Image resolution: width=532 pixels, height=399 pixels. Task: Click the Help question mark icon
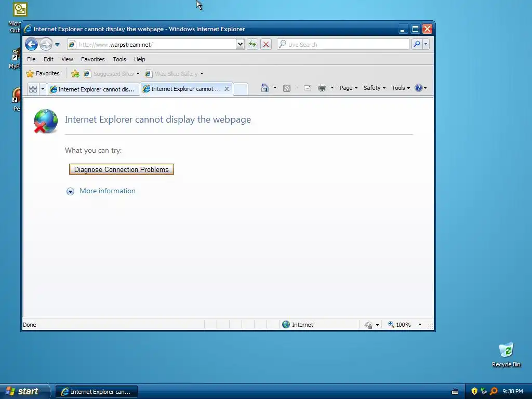(419, 88)
